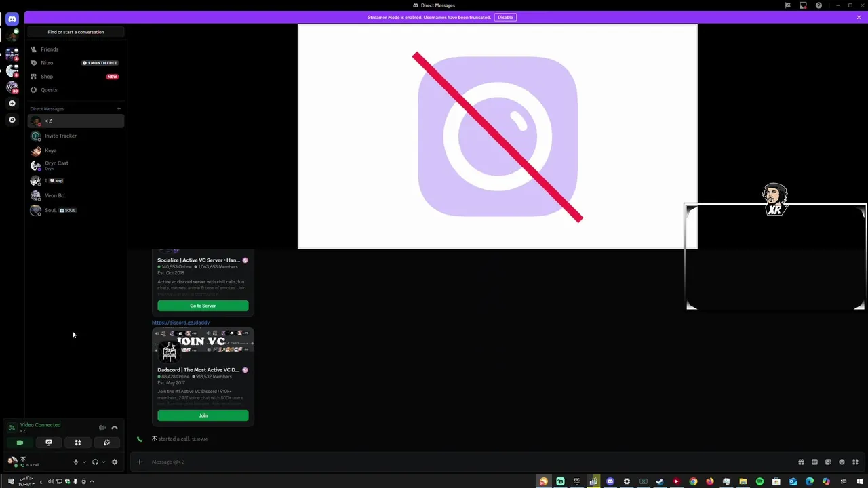Image resolution: width=868 pixels, height=488 pixels.
Task: Click Find or start a conversation
Action: (x=76, y=32)
